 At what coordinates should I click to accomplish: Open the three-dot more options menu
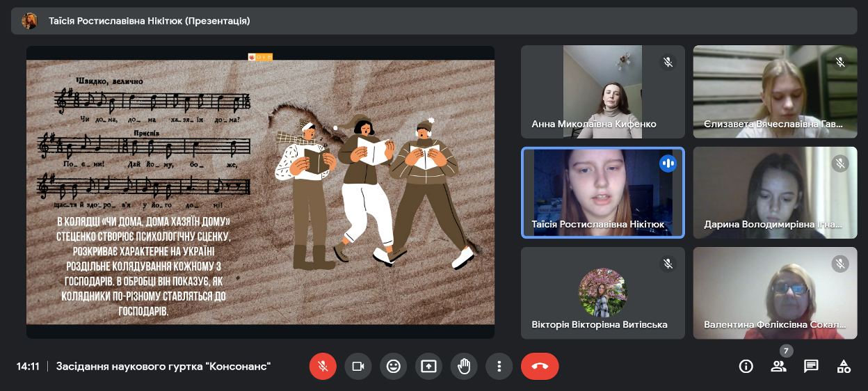point(499,366)
